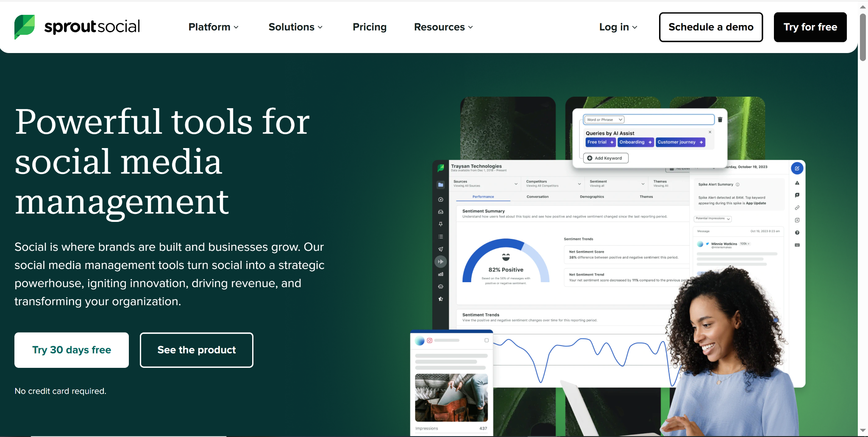
Task: Open the bar chart reports icon
Action: (x=441, y=274)
